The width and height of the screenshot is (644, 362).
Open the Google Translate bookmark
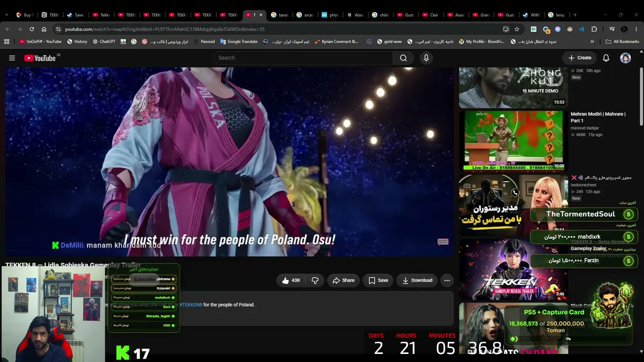point(238,42)
